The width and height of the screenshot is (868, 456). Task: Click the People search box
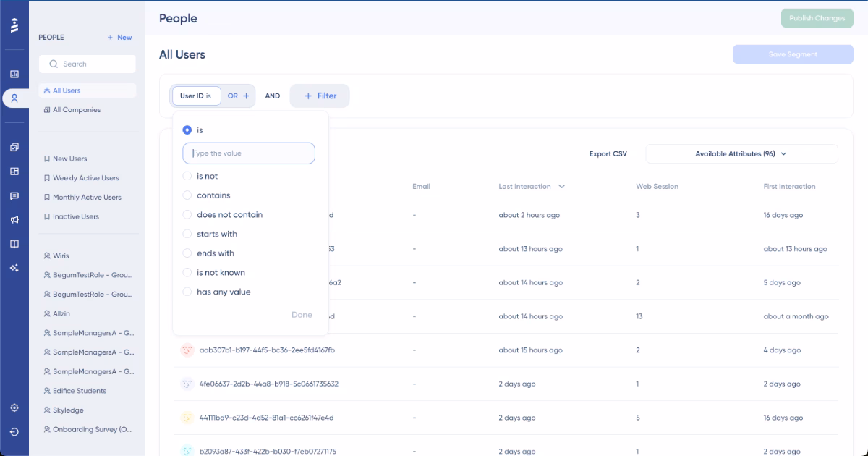88,64
